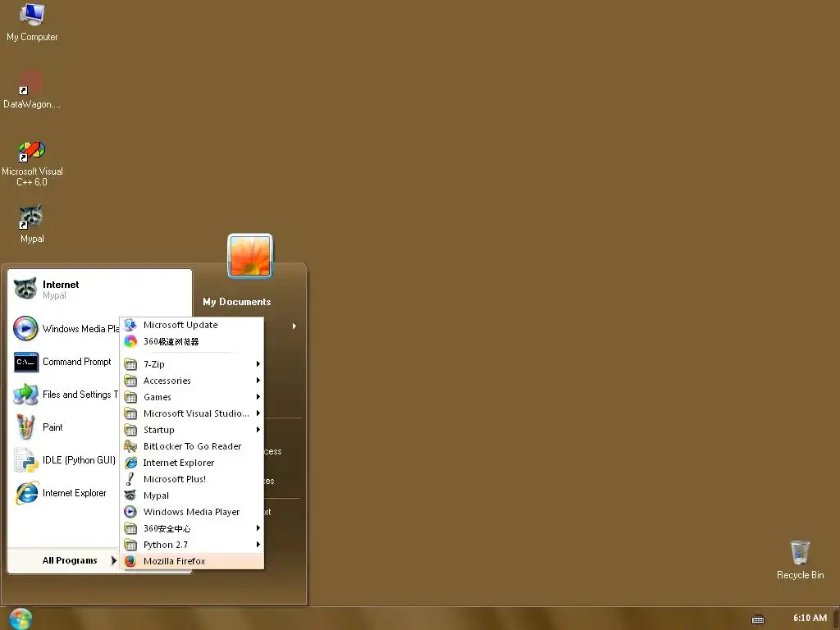Launch Mypal from the Internet pinned entry
Image resolution: width=840 pixels, height=630 pixels.
pyautogui.click(x=99, y=290)
